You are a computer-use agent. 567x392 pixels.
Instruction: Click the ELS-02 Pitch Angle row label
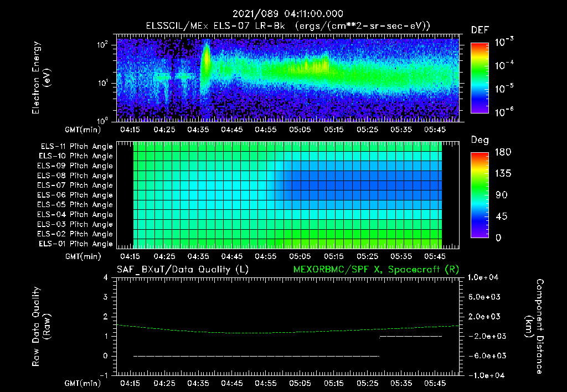(x=75, y=234)
